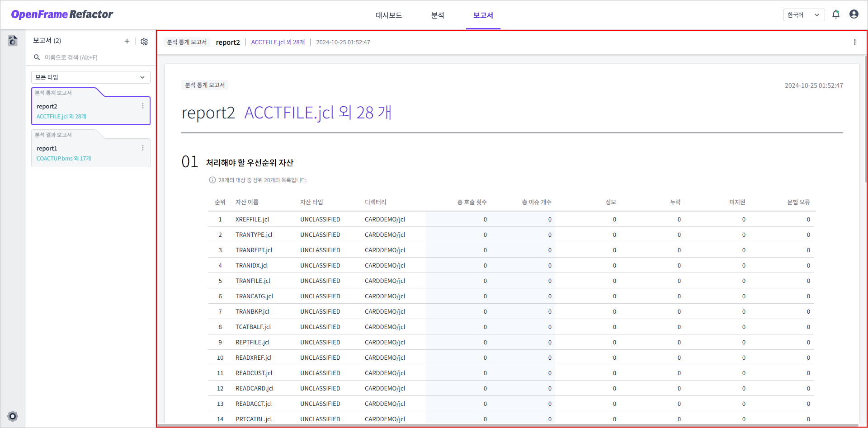The height and width of the screenshot is (428, 868).
Task: Click the search magnifier icon
Action: coord(37,57)
